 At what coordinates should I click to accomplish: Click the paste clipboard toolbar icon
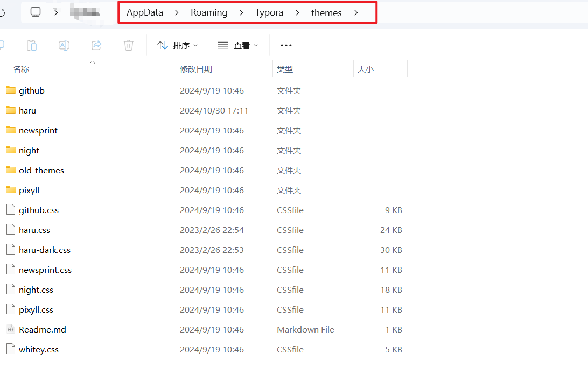point(32,45)
